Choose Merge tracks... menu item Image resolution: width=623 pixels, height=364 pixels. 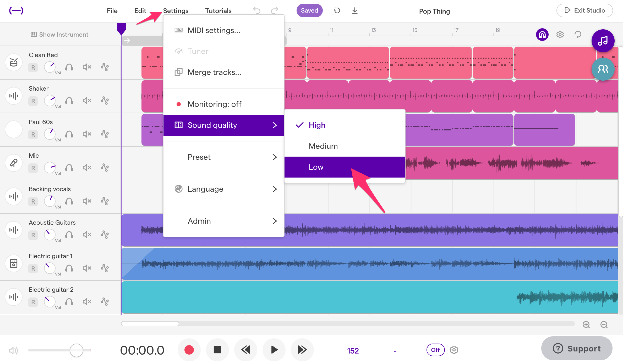click(x=224, y=72)
